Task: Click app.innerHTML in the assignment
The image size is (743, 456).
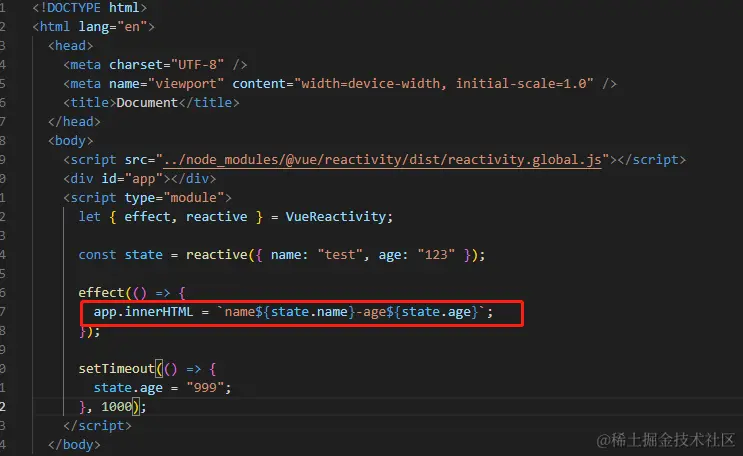Action: pyautogui.click(x=143, y=311)
